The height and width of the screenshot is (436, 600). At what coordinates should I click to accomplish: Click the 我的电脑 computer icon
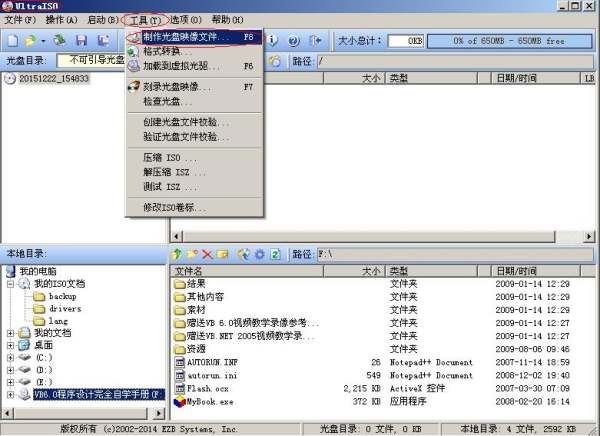tap(11, 271)
